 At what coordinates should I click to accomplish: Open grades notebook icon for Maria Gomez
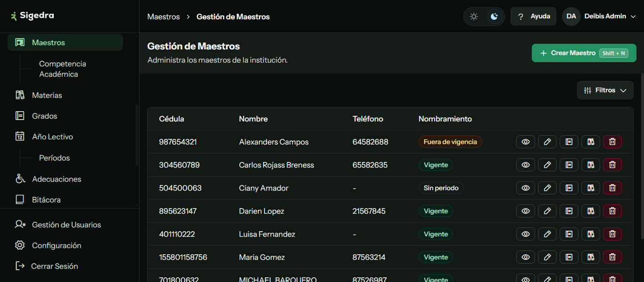[569, 257]
